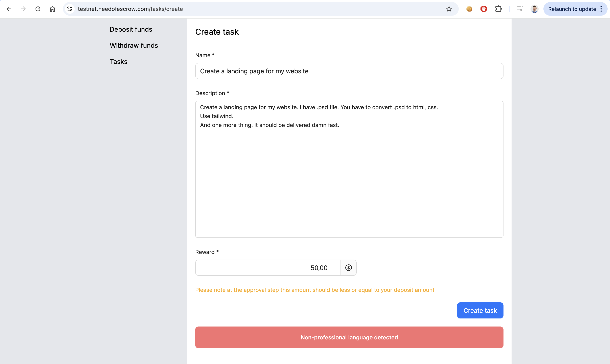Open Deposit funds in sidebar

pyautogui.click(x=131, y=29)
